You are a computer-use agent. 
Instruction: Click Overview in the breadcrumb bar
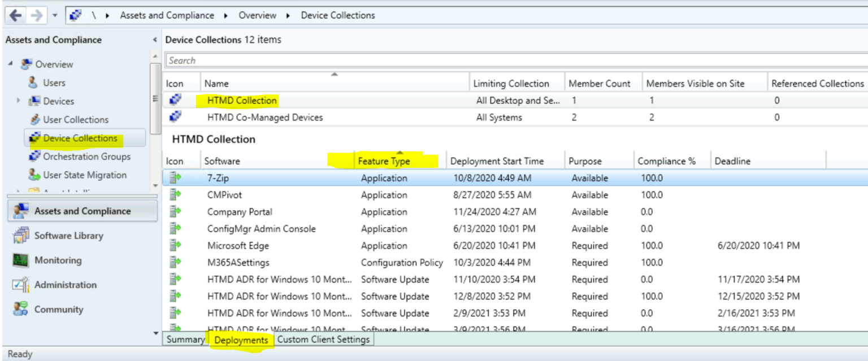coord(257,15)
